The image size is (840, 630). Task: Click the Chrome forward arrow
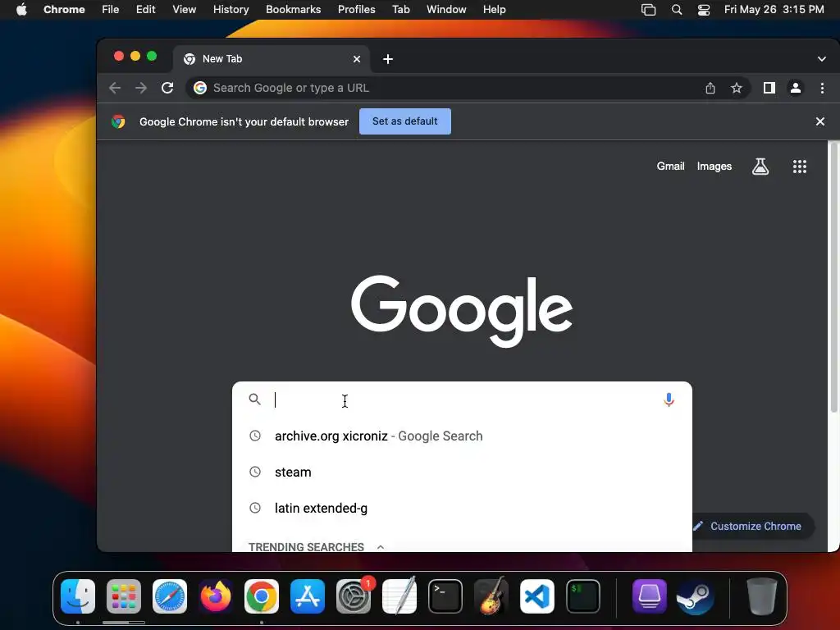(x=141, y=88)
